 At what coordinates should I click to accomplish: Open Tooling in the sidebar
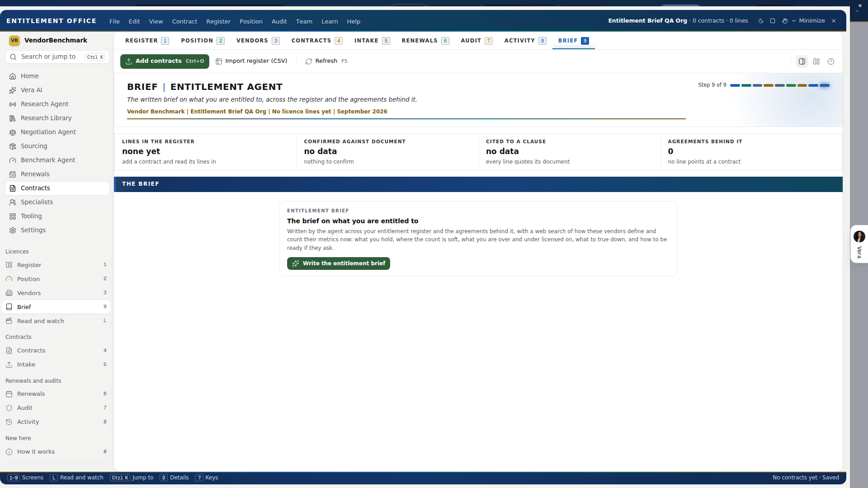57,216
